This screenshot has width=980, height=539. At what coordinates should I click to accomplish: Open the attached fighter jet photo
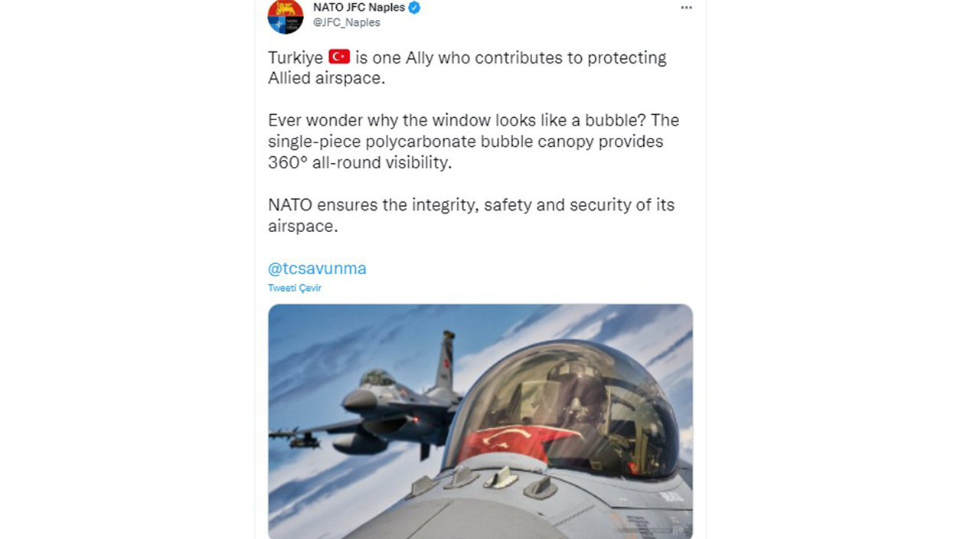(x=480, y=421)
